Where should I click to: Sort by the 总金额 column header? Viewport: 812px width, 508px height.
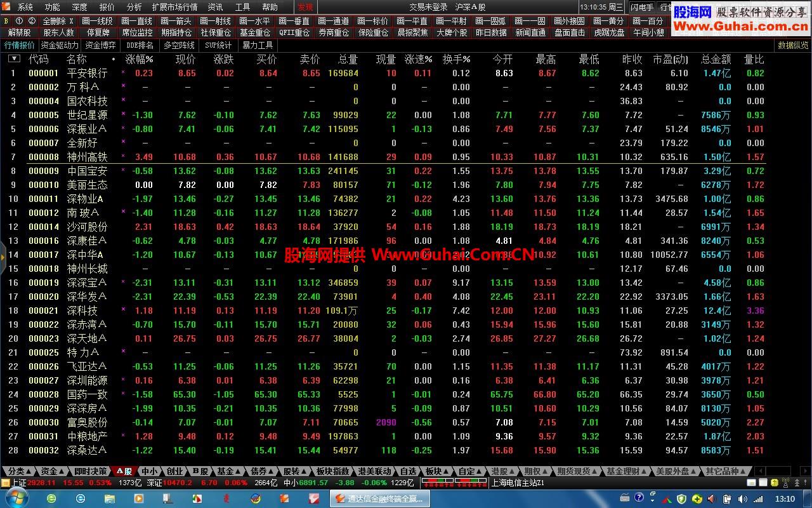point(716,59)
